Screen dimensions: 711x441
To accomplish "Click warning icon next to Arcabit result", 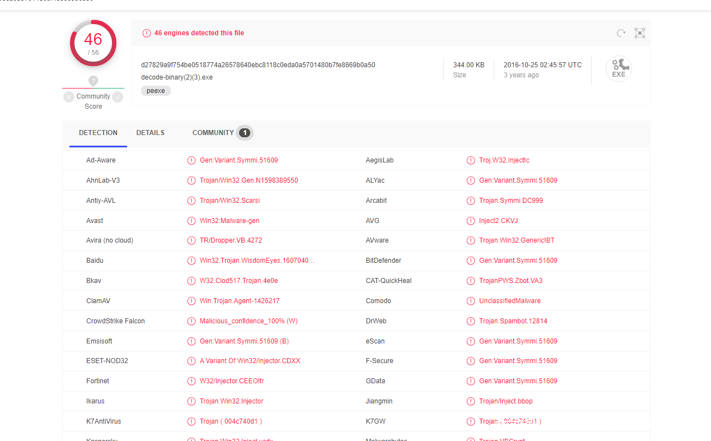I will (471, 200).
